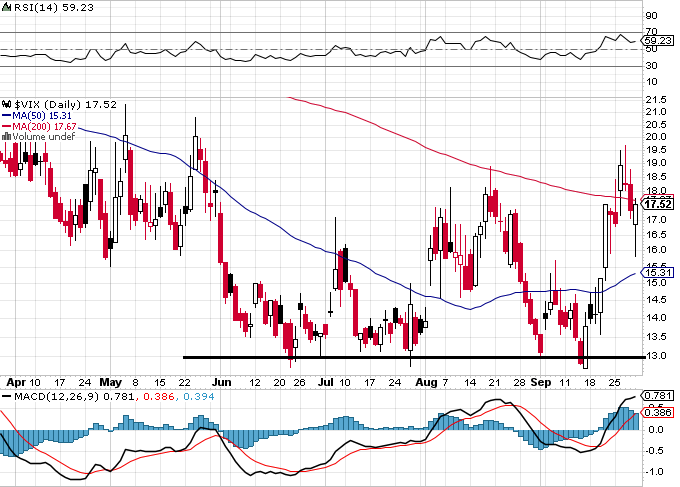Click the Aug label on date axis
The width and height of the screenshot is (680, 487).
[x=426, y=382]
